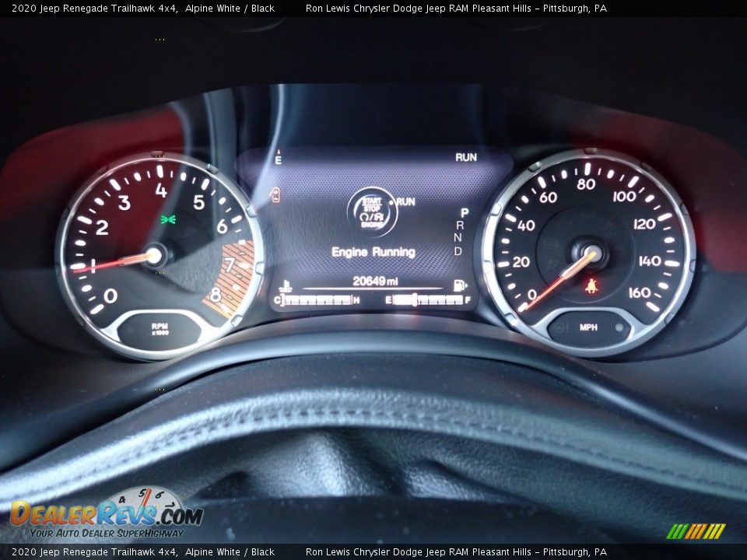The image size is (747, 560).
Task: Click the bottom caption "2020 Jeep Renegade Trailhawk 4x4"
Action: (95, 552)
